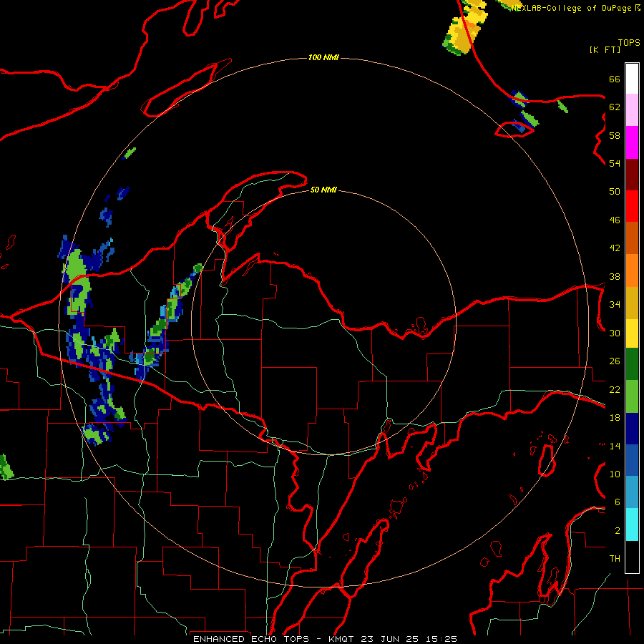Click the legend label 'TH'
The height and width of the screenshot is (644, 644).
click(x=615, y=559)
